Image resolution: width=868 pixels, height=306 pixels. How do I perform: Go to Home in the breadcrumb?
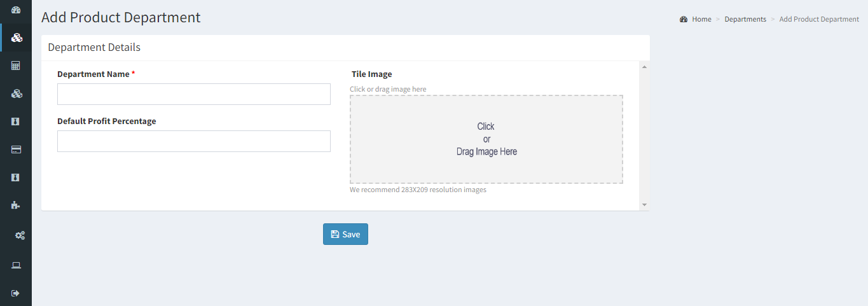[x=701, y=19]
